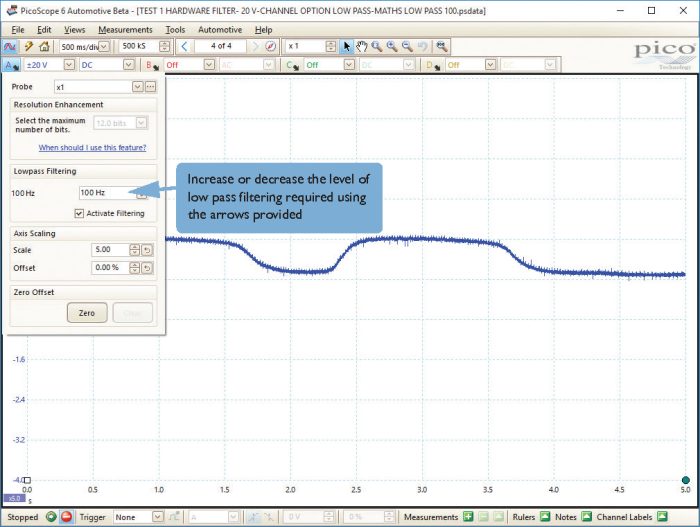Image resolution: width=700 pixels, height=527 pixels.
Task: Go to the previous waveform buffer
Action: pyautogui.click(x=184, y=46)
